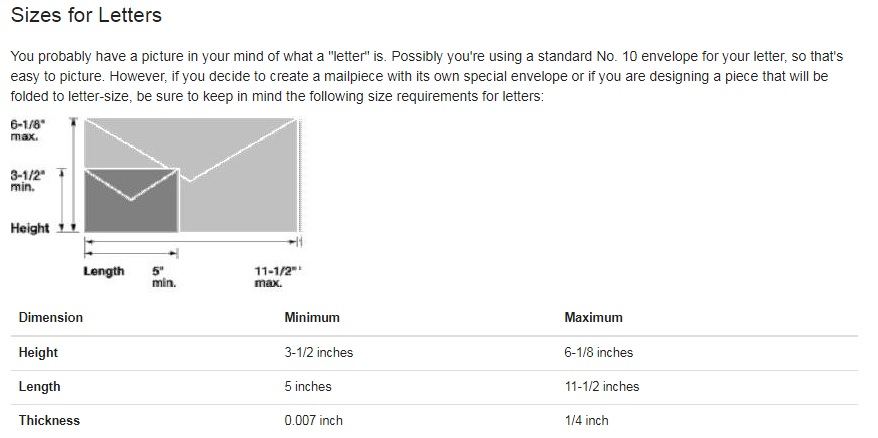Click the 6-1/8" max. label in the diagram
878x438 pixels.
pos(29,130)
